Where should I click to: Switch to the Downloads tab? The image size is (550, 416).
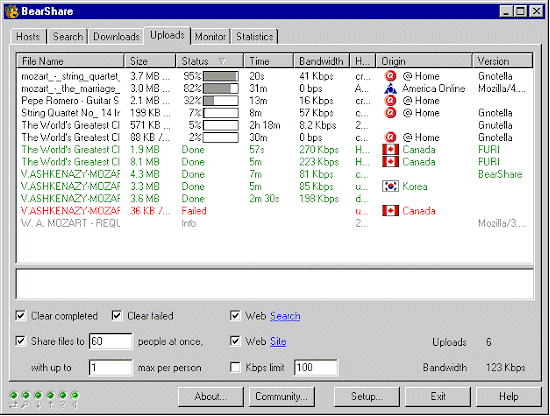(116, 36)
